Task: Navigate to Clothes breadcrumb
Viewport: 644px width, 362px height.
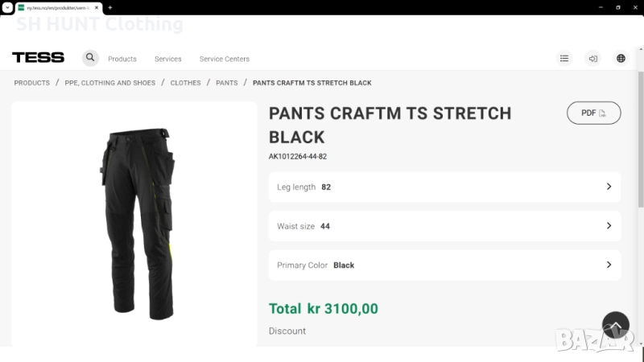Action: tap(185, 83)
